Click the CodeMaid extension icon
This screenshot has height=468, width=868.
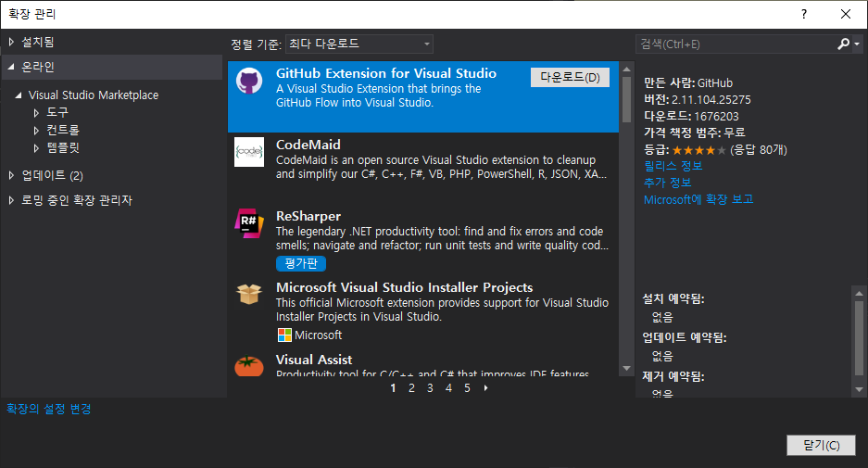coord(249,152)
